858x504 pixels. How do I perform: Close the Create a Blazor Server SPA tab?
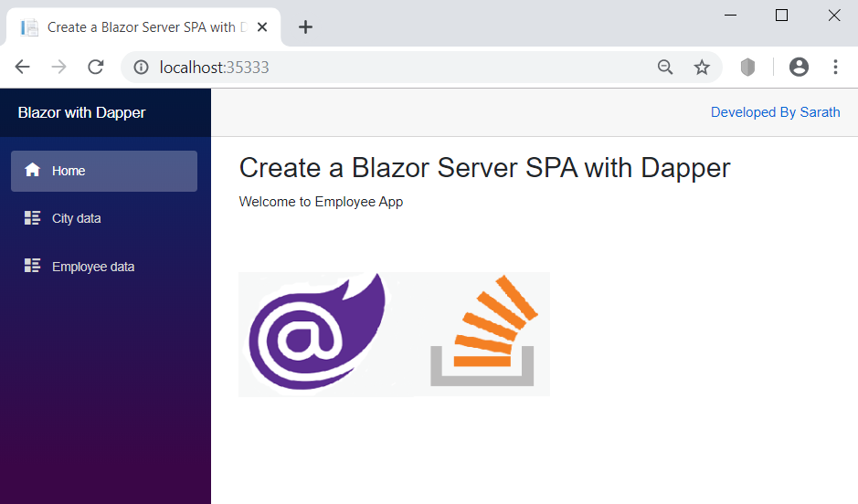[262, 26]
